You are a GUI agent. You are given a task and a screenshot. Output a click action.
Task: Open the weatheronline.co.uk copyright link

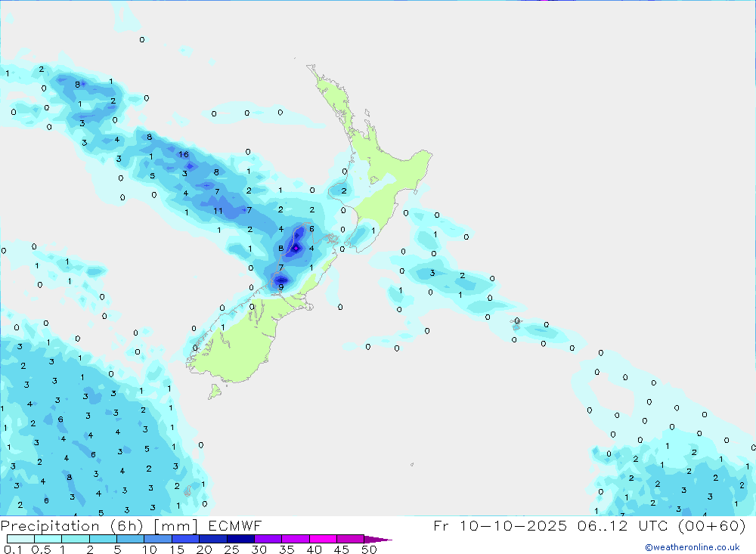tap(692, 547)
